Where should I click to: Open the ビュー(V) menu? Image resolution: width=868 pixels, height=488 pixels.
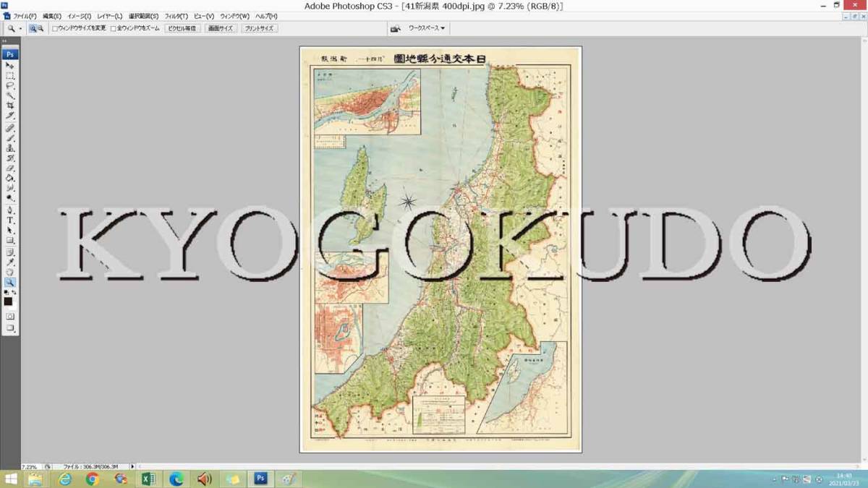204,16
